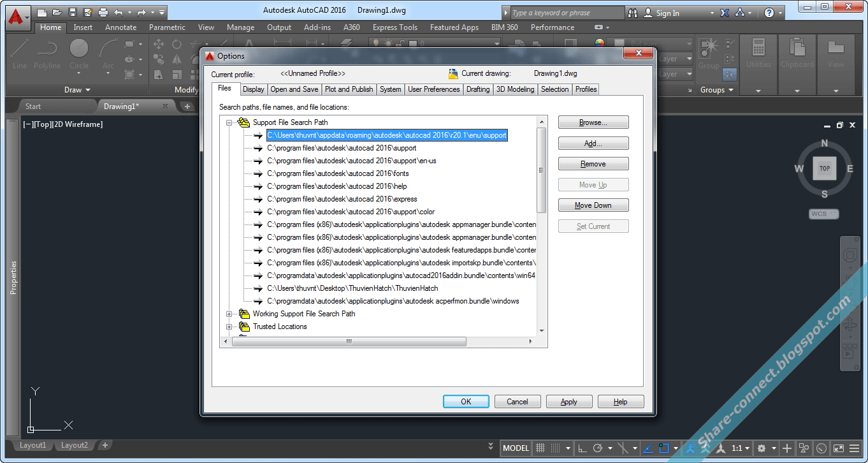The width and height of the screenshot is (868, 463).
Task: Click the Undo arrow icon
Action: point(119,12)
